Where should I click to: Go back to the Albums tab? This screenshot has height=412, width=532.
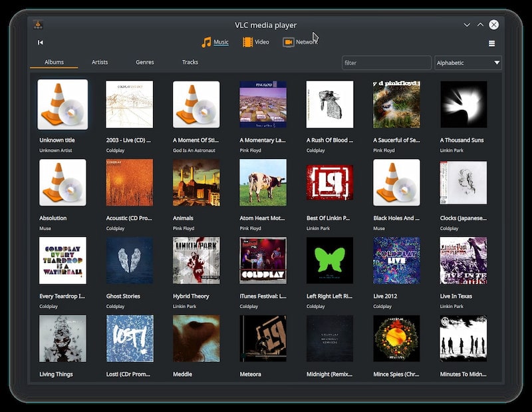click(55, 62)
